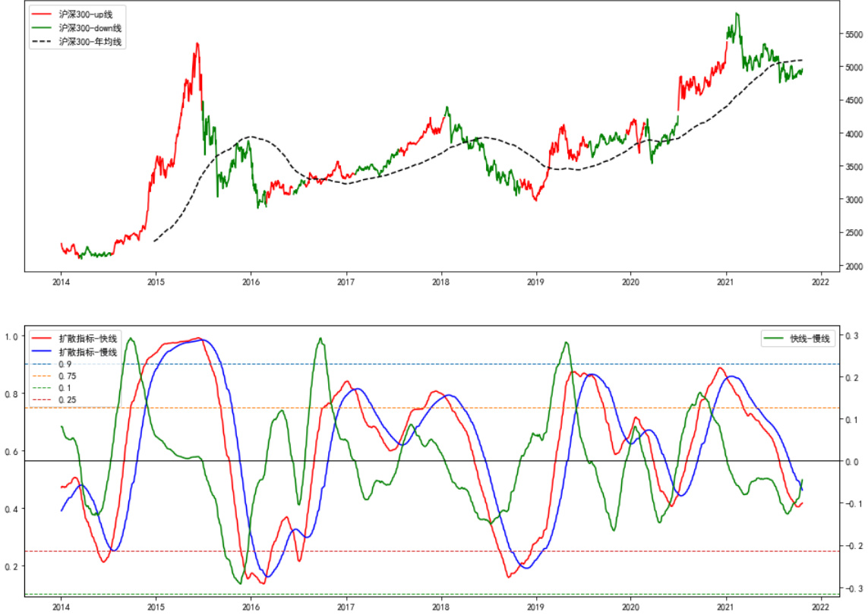The height and width of the screenshot is (615, 868).
Task: Click the red line swatch beside 沪深300-up线
Action: click(43, 14)
